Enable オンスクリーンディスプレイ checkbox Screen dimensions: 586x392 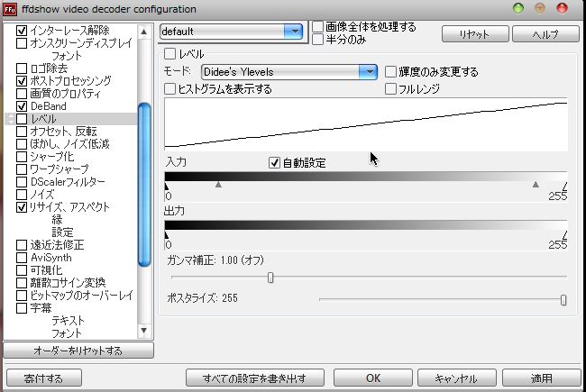(22, 43)
